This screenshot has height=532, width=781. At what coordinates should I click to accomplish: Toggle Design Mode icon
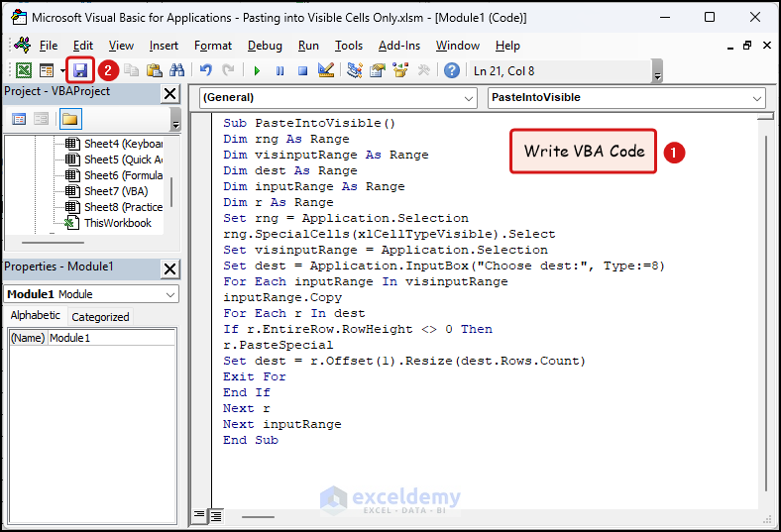click(x=326, y=70)
